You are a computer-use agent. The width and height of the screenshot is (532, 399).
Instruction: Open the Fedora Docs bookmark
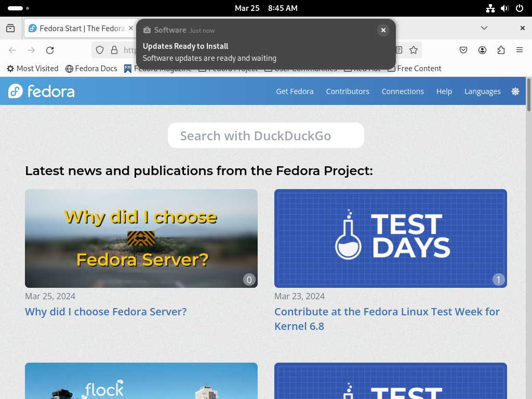click(91, 69)
